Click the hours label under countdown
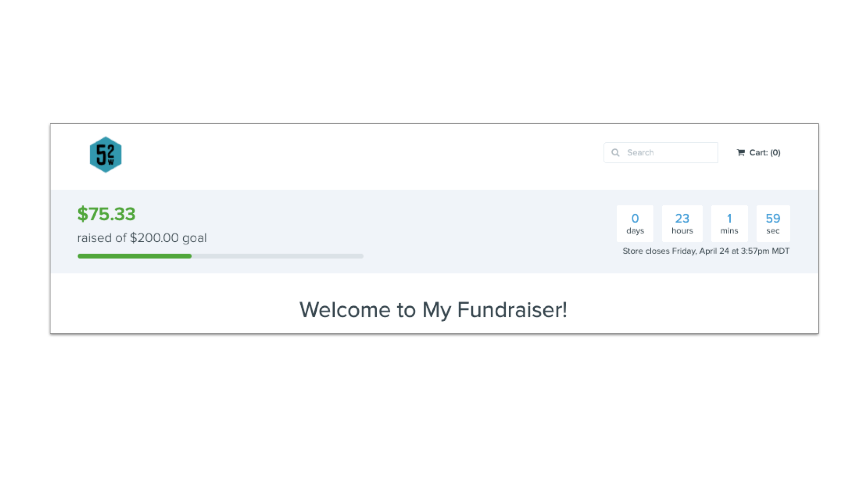The height and width of the screenshot is (488, 868). click(x=682, y=230)
